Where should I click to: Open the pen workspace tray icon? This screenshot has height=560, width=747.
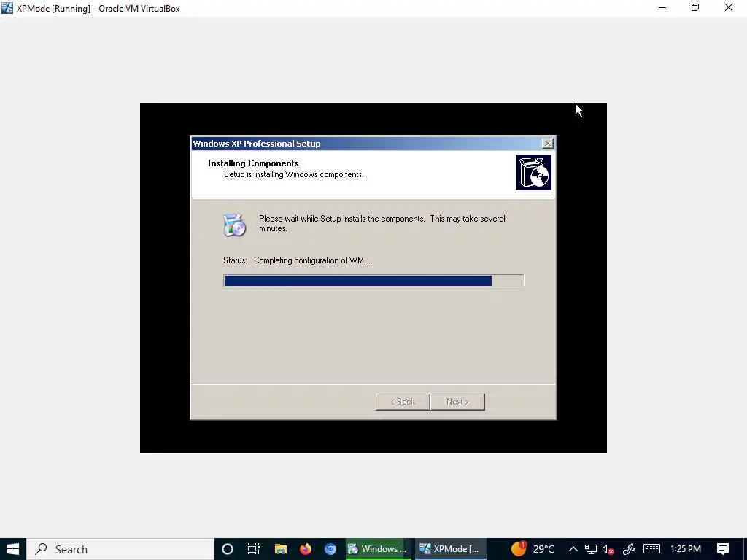(629, 549)
